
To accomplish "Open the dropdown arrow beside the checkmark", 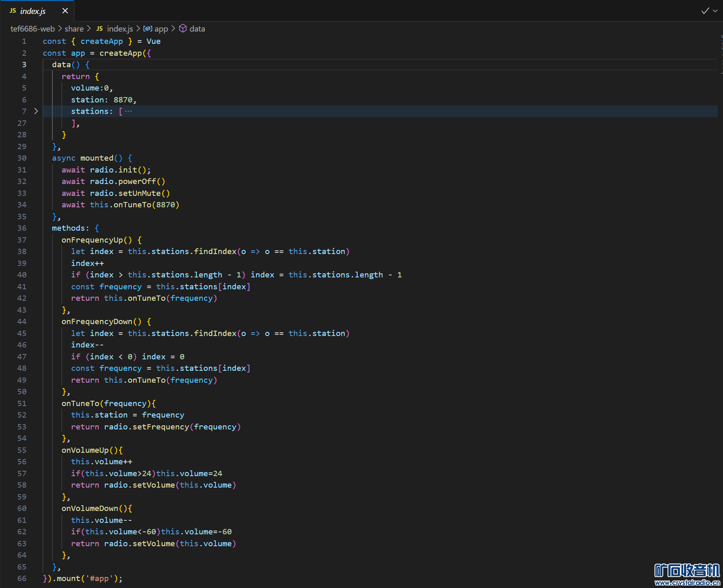I will click(x=715, y=11).
